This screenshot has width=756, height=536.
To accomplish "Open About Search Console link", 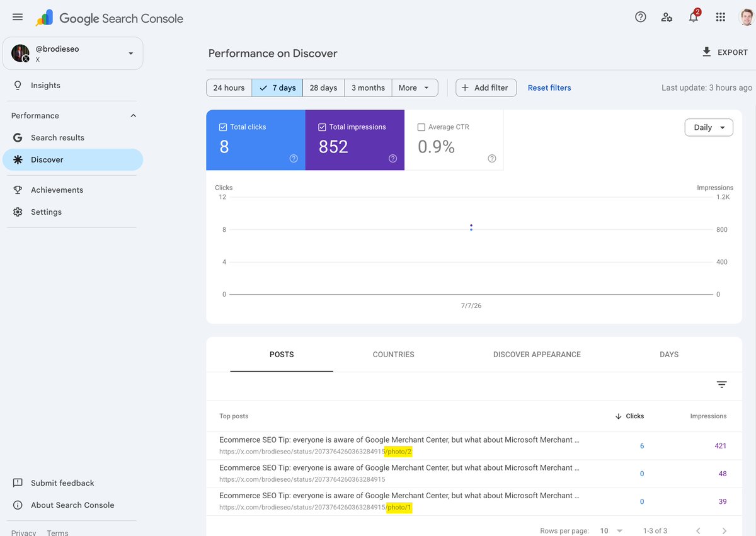I will [72, 505].
